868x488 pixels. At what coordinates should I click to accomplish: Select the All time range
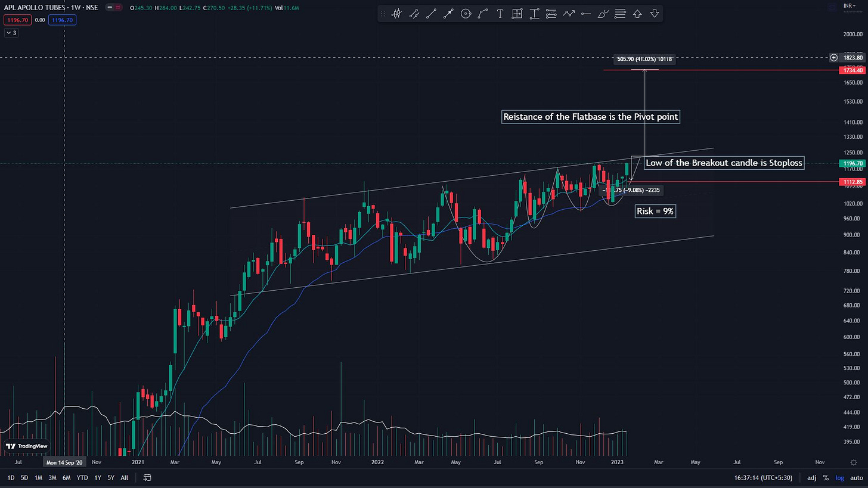tap(124, 478)
